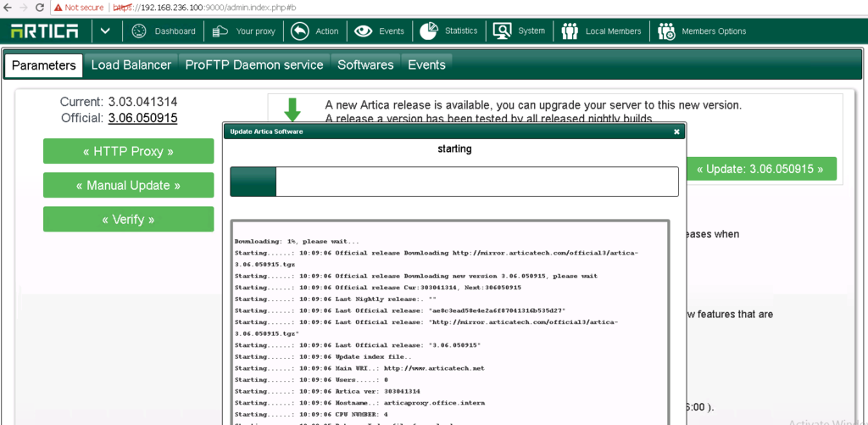Image resolution: width=868 pixels, height=425 pixels.
Task: Click the Artica logo
Action: click(x=44, y=31)
